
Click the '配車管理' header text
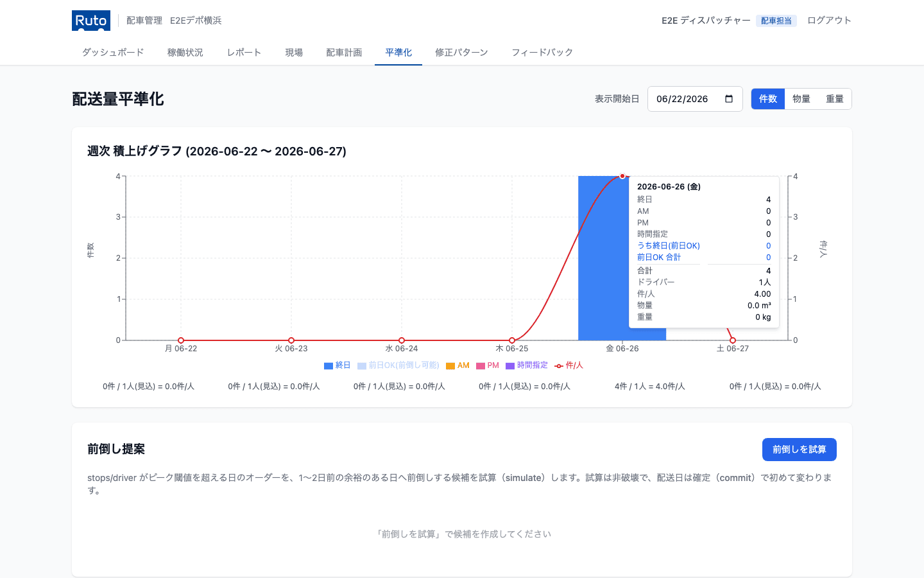pyautogui.click(x=144, y=21)
